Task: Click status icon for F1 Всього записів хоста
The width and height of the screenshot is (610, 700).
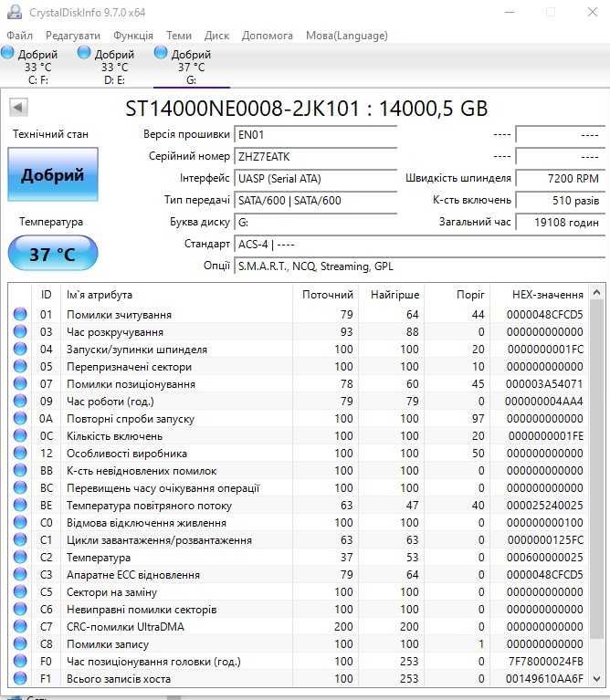Action: (x=20, y=678)
